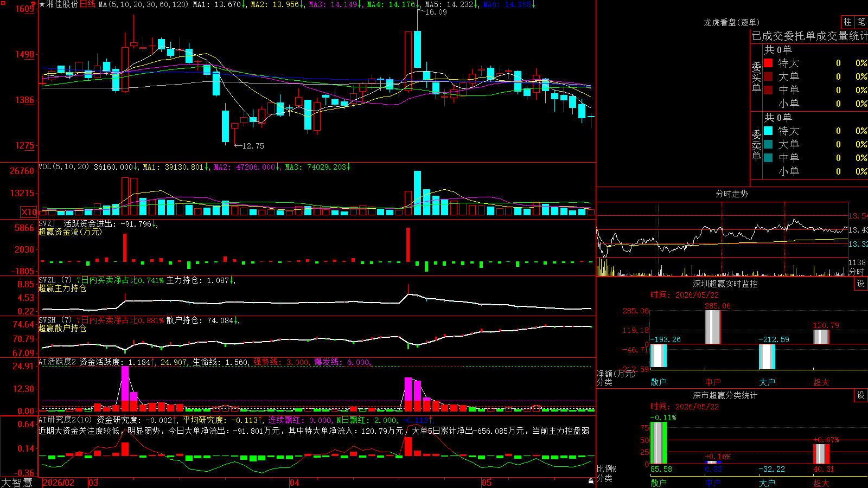
Task: Click the 1498 price axis label
Action: pos(25,54)
